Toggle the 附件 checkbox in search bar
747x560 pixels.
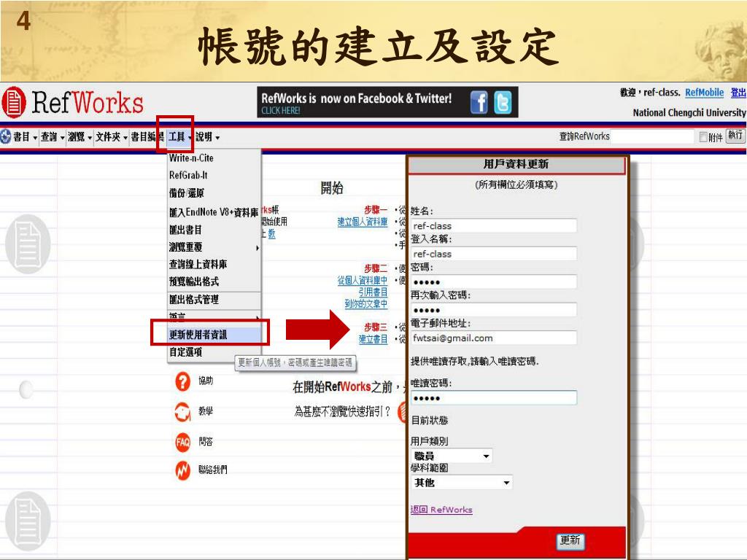703,137
